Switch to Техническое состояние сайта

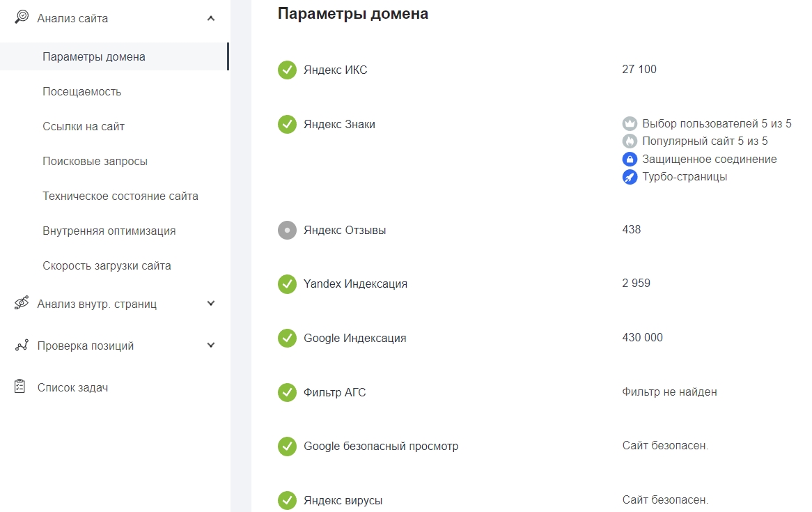pos(121,196)
